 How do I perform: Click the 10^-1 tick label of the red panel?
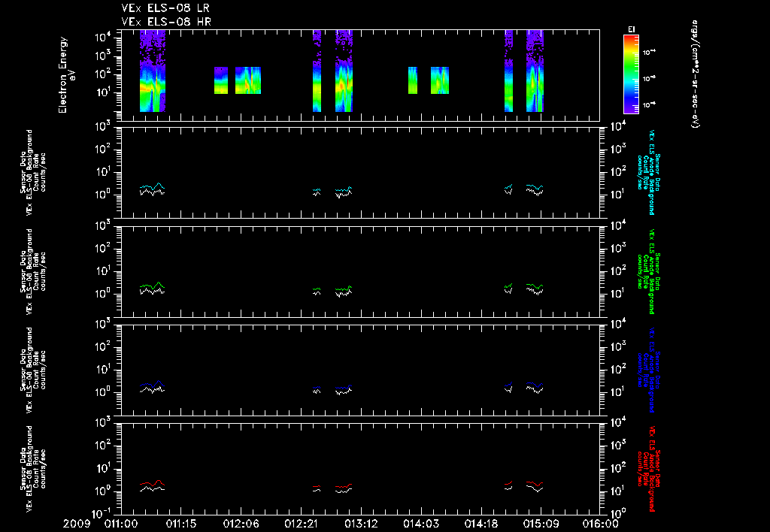(102, 514)
